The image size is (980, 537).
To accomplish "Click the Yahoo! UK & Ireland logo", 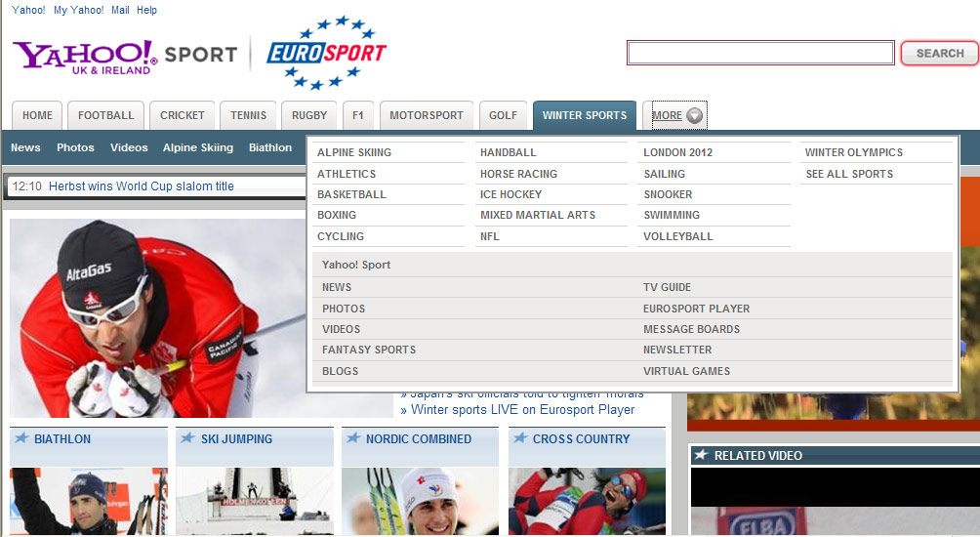I will coord(85,56).
